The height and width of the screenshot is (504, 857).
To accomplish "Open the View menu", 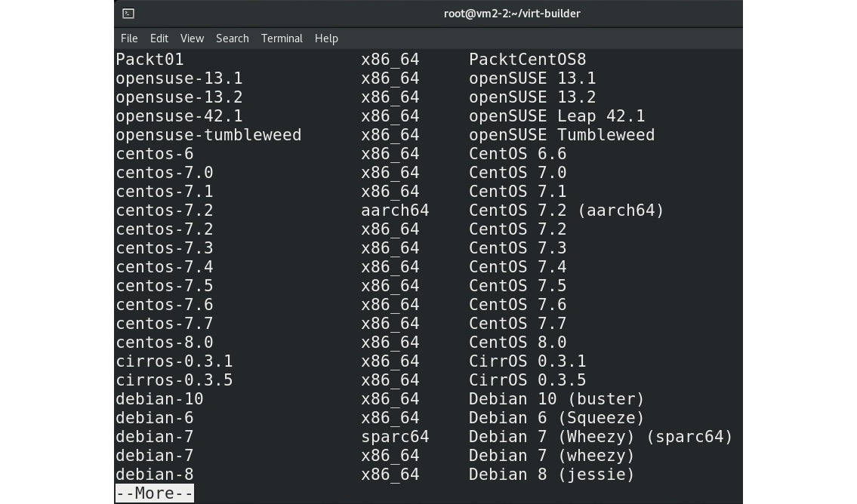I will (x=192, y=38).
